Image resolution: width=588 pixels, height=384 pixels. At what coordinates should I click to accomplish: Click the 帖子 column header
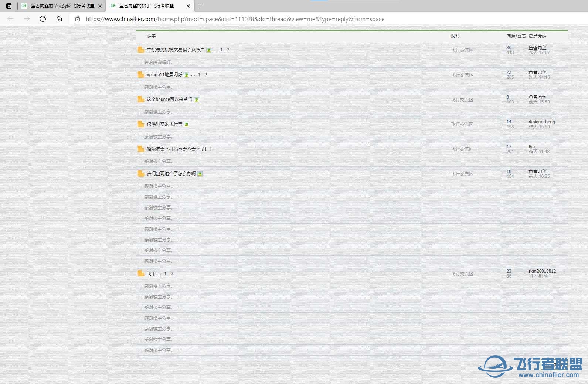click(151, 36)
